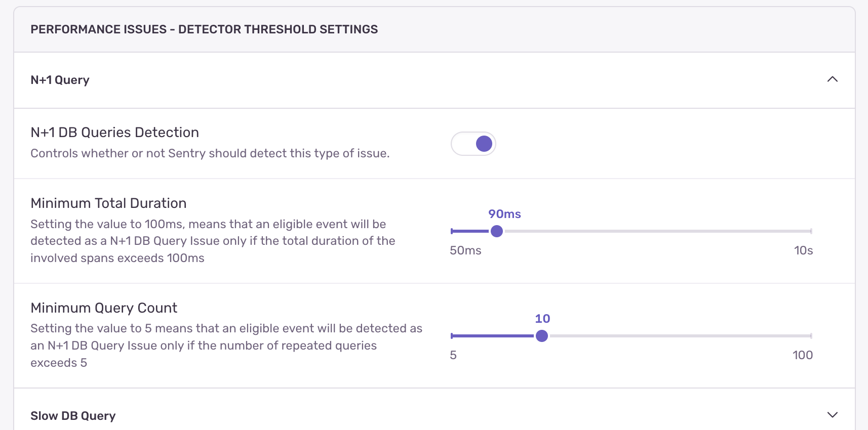Toggle the N+1 DB Queries Detection switch off
The width and height of the screenshot is (868, 430).
pyautogui.click(x=473, y=144)
